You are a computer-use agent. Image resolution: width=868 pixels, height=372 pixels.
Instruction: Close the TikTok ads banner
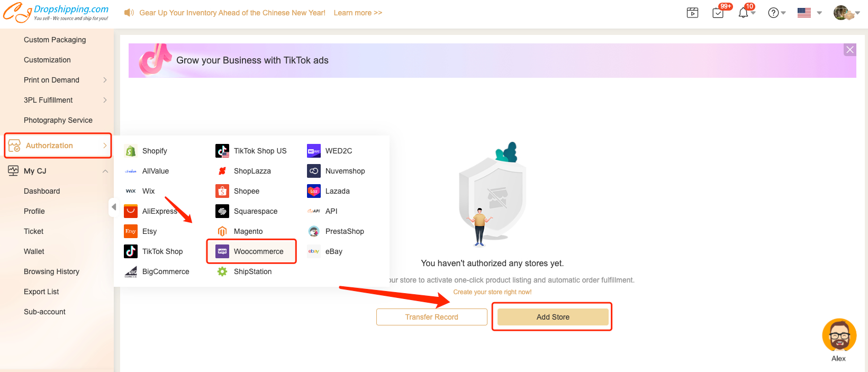(x=849, y=50)
